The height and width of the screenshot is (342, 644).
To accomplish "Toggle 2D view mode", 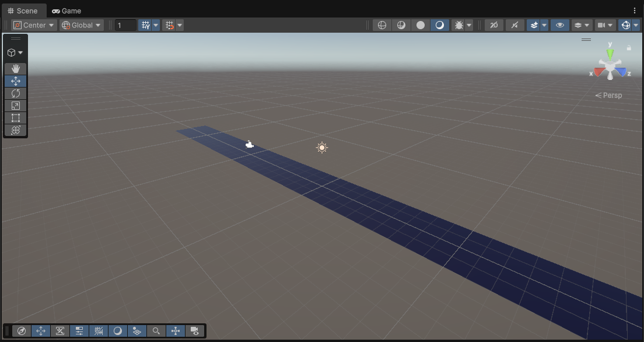I will coord(494,25).
